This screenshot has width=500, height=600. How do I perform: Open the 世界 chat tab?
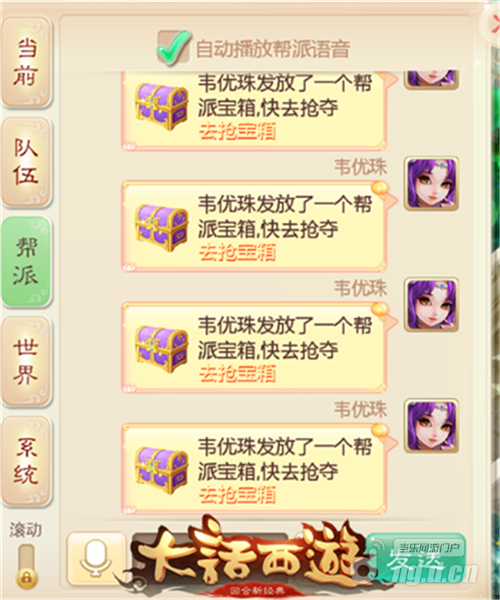point(27,361)
